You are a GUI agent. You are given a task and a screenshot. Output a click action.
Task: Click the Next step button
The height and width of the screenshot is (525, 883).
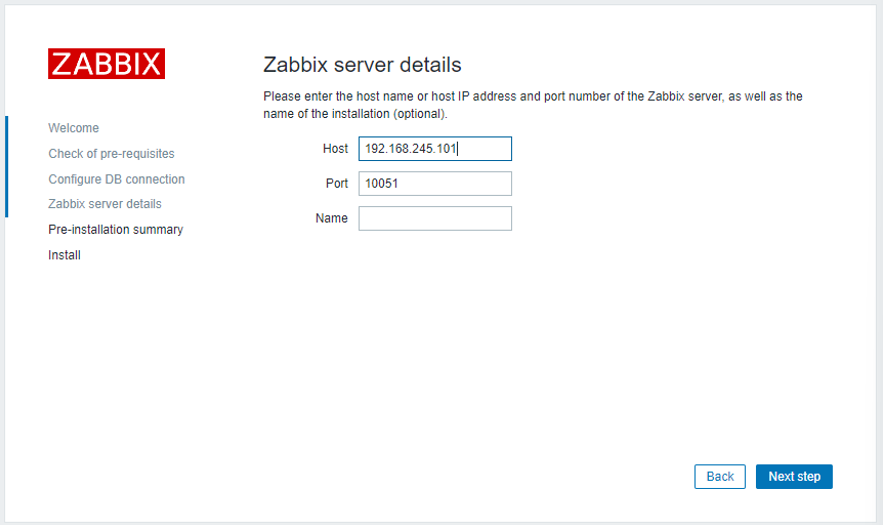[794, 477]
